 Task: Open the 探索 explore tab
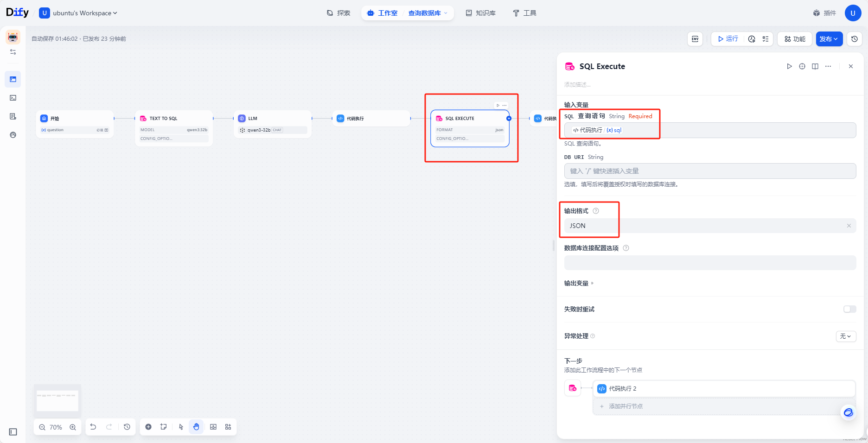[338, 13]
